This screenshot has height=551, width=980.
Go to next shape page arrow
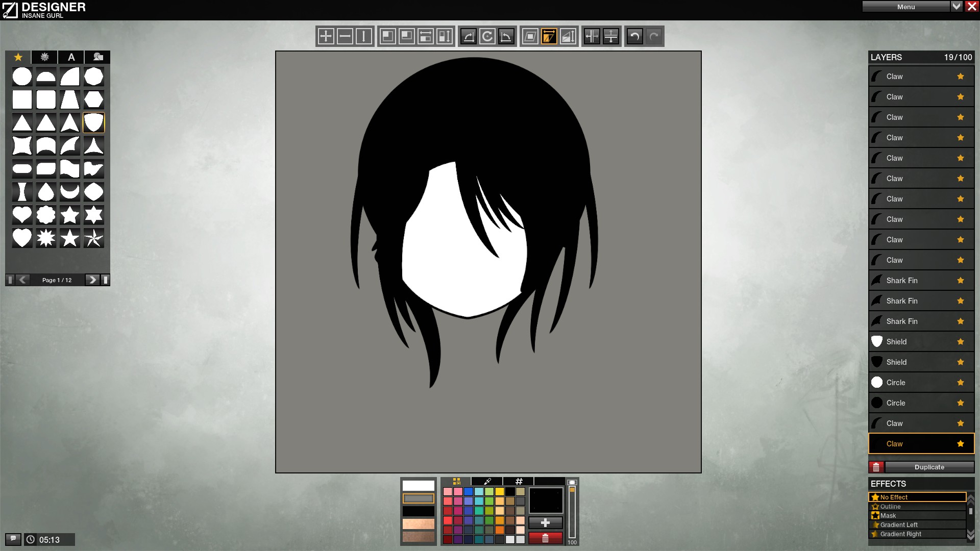click(92, 280)
